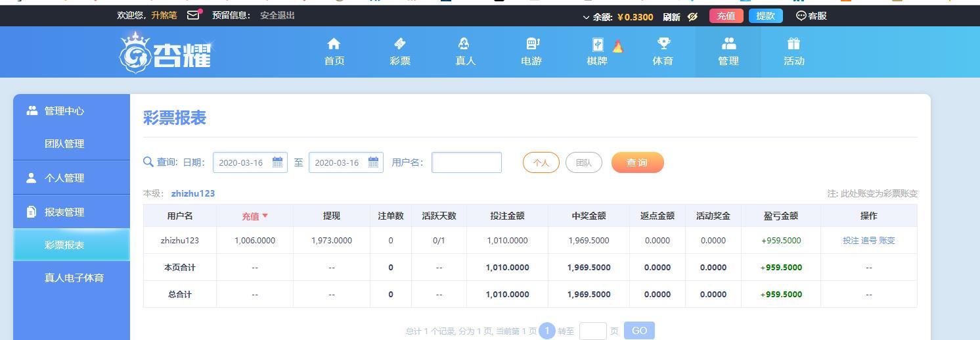The width and height of the screenshot is (980, 340).
Task: Click the 首页 home icon
Action: [334, 44]
